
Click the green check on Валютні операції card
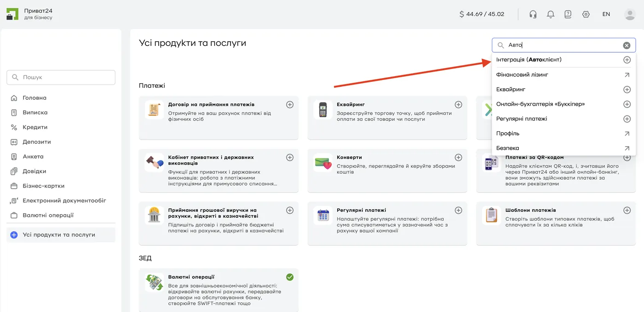coord(290,277)
